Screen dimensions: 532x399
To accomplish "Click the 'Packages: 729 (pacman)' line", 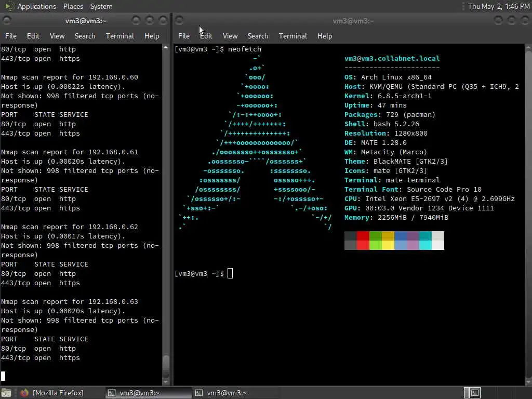I will click(390, 115).
